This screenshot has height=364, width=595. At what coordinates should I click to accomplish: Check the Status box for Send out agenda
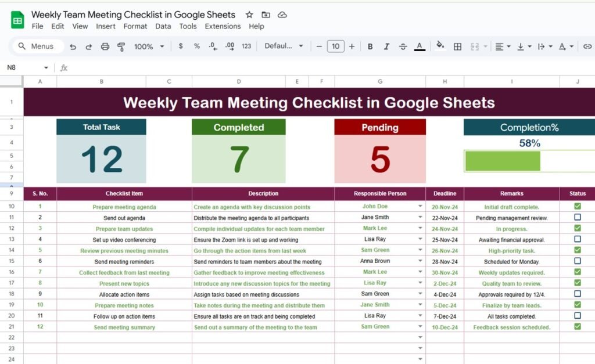tap(577, 218)
